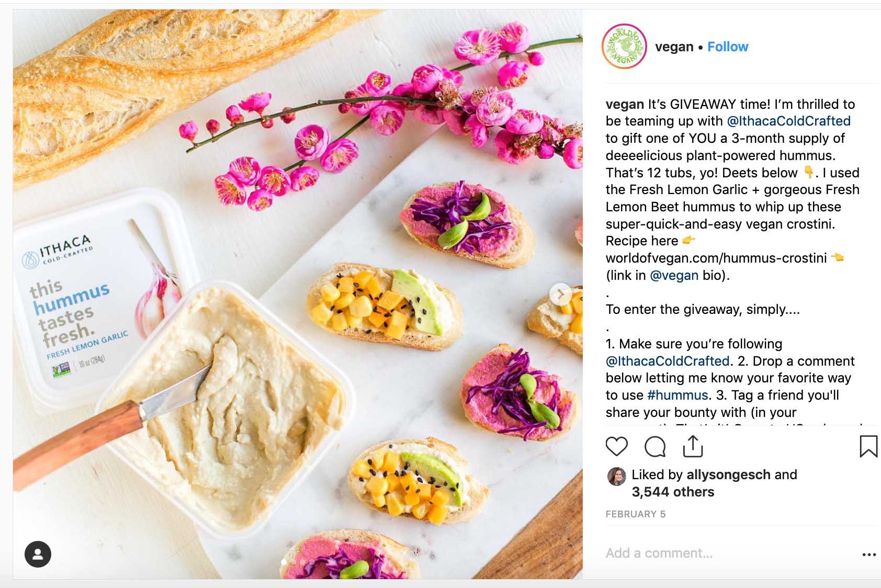Open allysongesch's small avatar thumbnail
The height and width of the screenshot is (588, 881).
coord(616,476)
